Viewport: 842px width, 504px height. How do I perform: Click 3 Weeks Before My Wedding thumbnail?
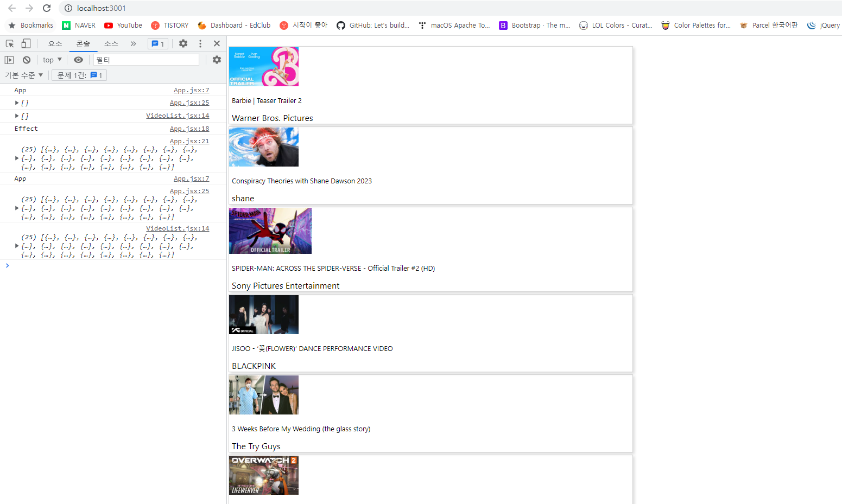click(264, 395)
